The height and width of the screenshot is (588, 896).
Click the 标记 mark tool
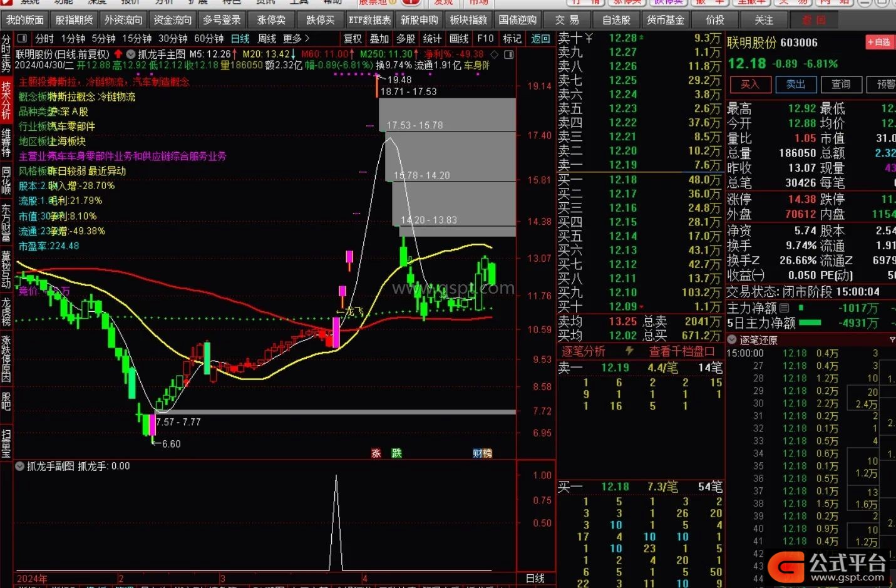pyautogui.click(x=512, y=39)
